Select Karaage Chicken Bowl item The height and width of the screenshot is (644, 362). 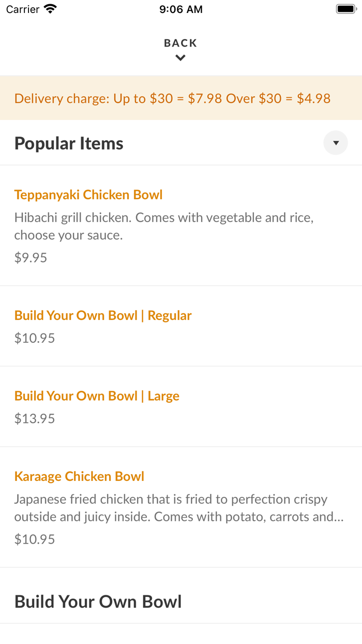[x=181, y=507]
